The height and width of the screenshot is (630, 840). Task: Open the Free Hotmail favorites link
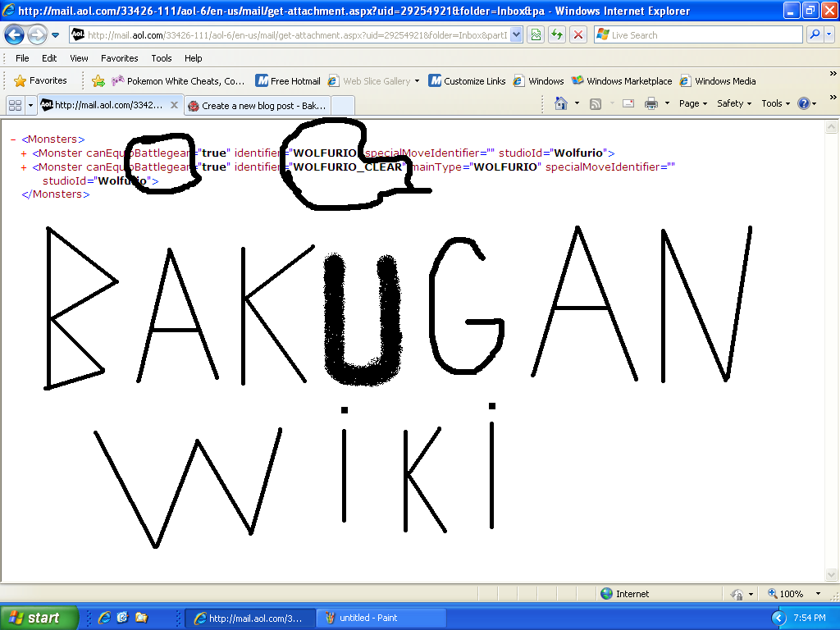(288, 81)
